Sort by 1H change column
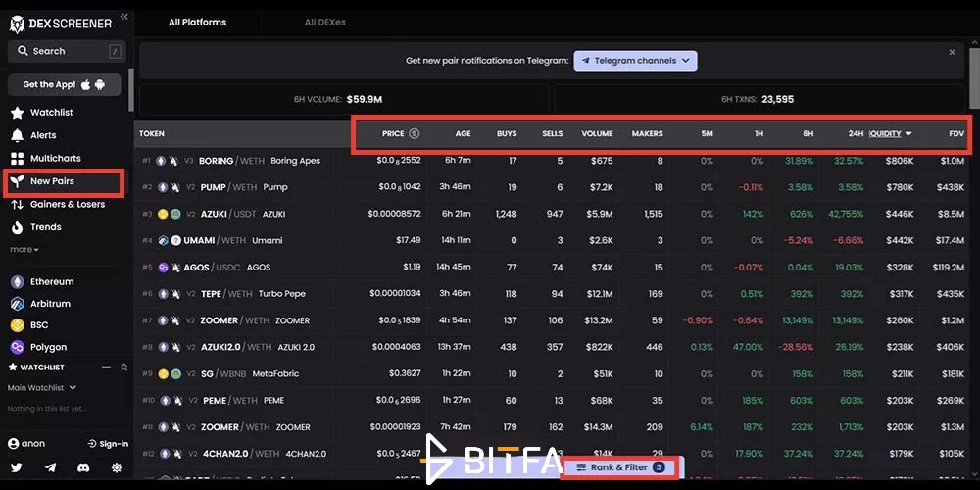 click(x=759, y=133)
